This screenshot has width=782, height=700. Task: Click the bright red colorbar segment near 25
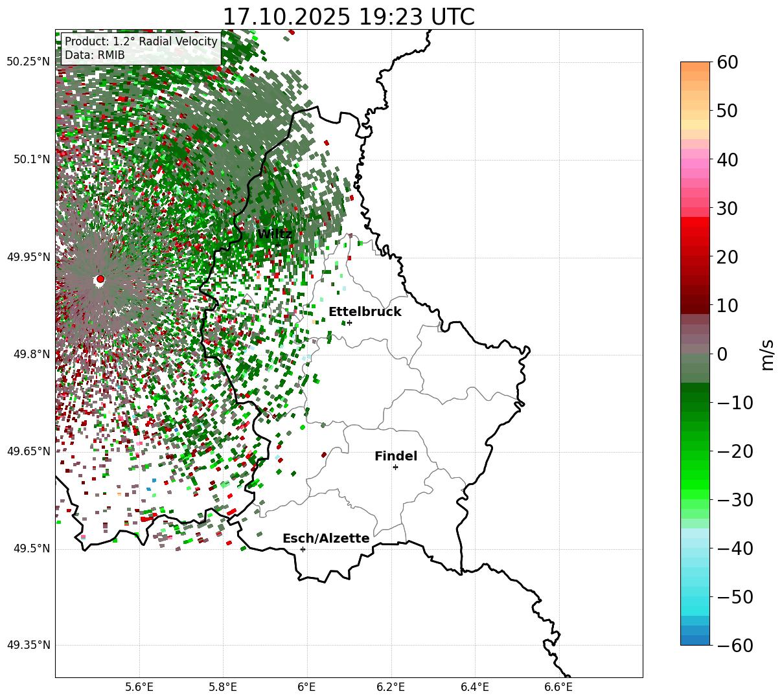click(x=695, y=232)
